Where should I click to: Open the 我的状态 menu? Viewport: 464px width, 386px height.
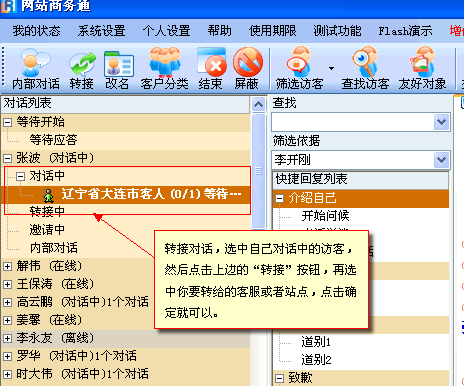coord(36,31)
